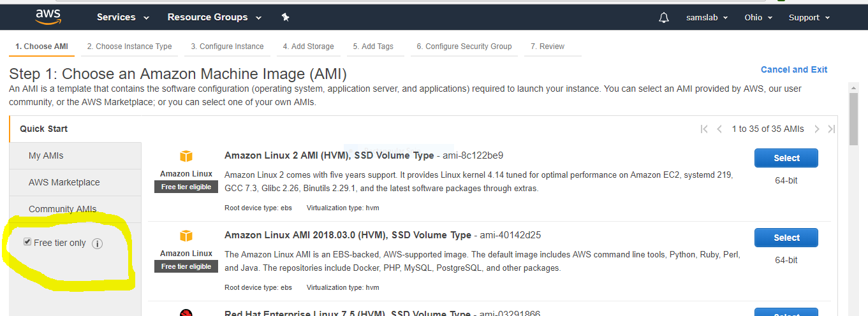The height and width of the screenshot is (316, 868).
Task: Go to previous page of AMIs
Action: pyautogui.click(x=719, y=129)
